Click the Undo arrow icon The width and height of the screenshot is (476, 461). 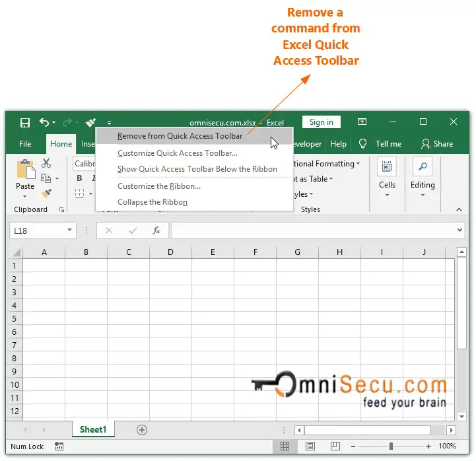click(x=44, y=122)
